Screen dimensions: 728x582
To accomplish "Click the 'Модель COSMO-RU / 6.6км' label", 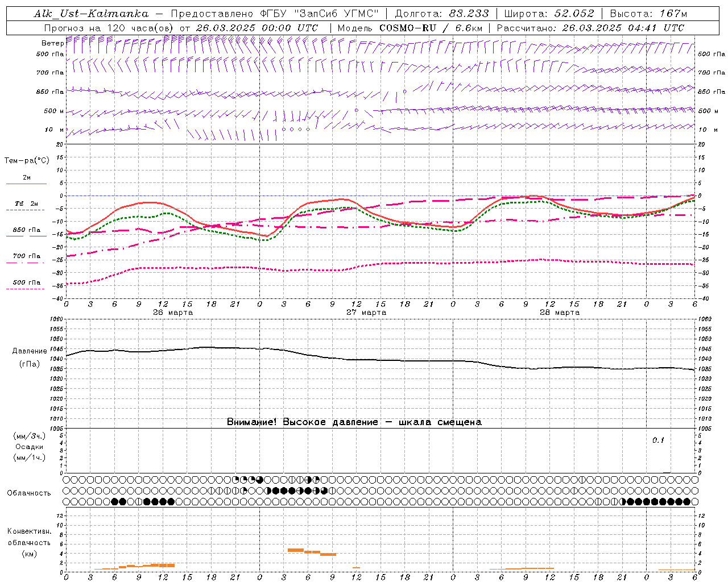I will click(x=409, y=28).
